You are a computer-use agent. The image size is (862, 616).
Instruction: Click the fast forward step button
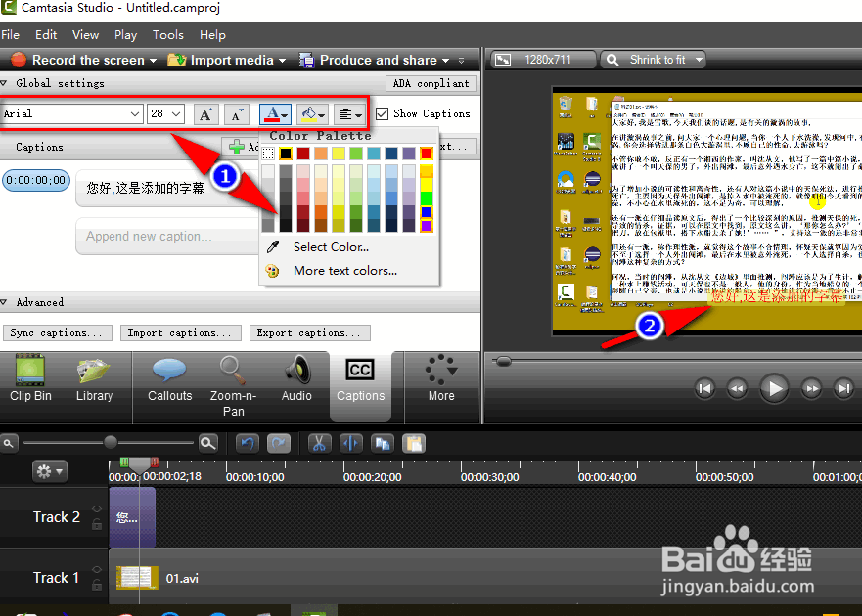click(811, 388)
